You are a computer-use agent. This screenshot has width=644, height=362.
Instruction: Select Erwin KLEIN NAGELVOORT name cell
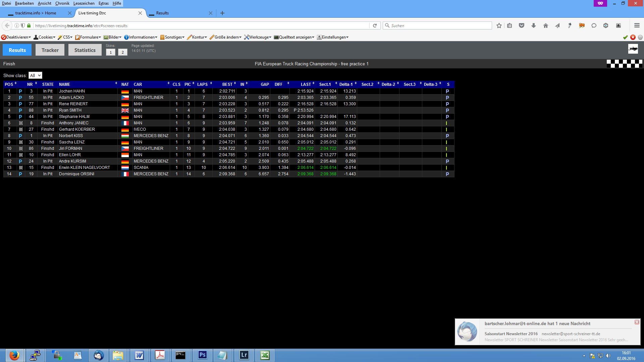point(88,168)
